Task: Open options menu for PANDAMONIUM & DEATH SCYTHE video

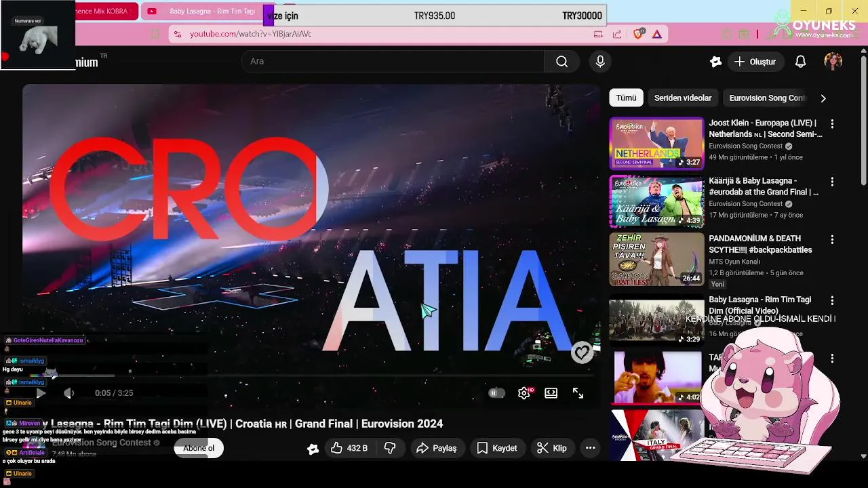Action: pos(832,239)
